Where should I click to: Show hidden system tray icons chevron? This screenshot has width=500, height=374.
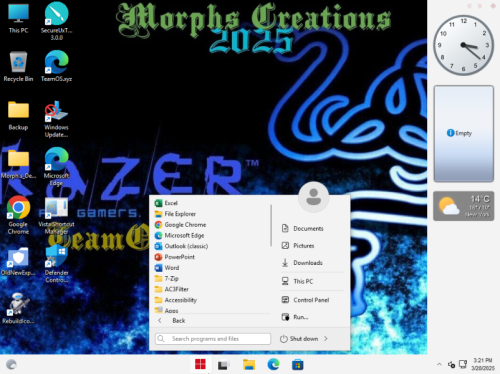439,364
